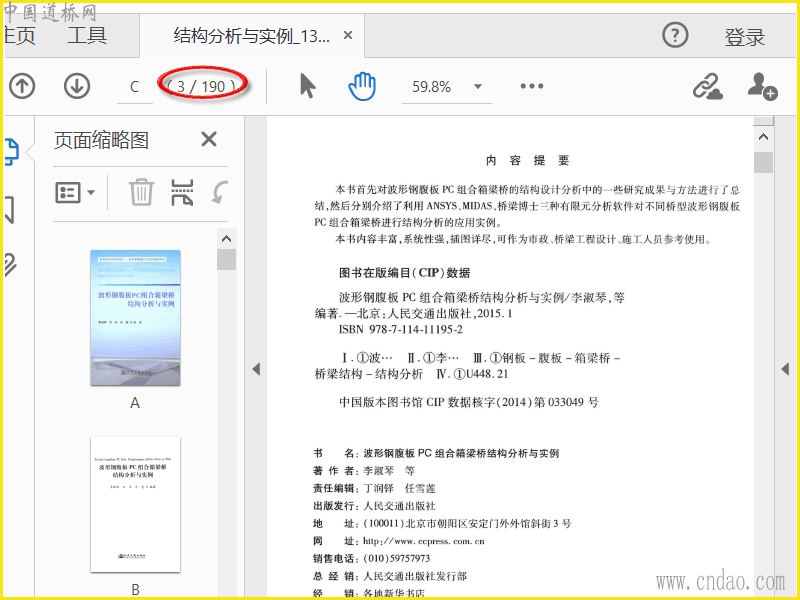Select the arrow selection tool
Viewport: 800px width, 600px height.
coord(307,86)
